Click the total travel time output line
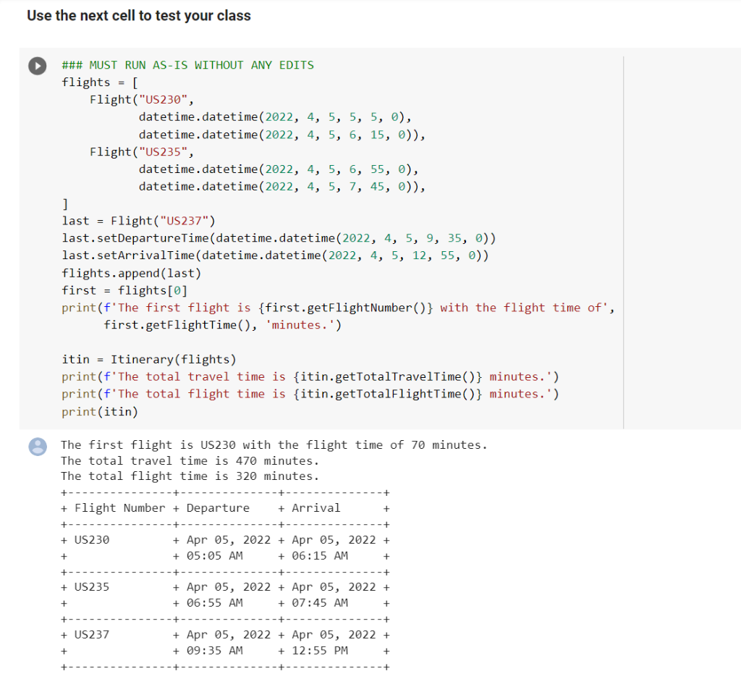 click(x=192, y=460)
